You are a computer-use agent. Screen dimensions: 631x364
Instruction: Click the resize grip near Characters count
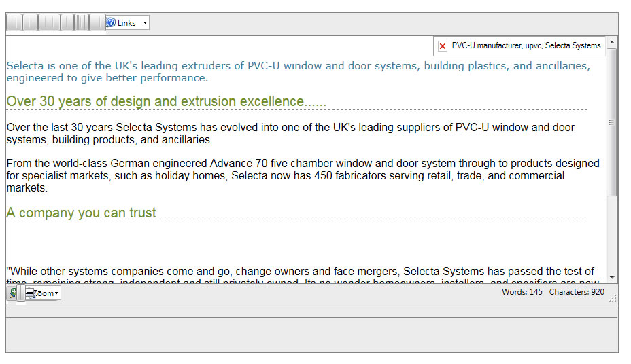coord(613,298)
